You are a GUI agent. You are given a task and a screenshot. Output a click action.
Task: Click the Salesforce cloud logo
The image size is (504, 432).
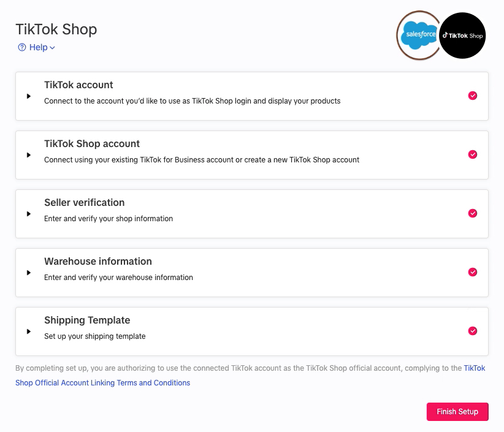tap(419, 36)
